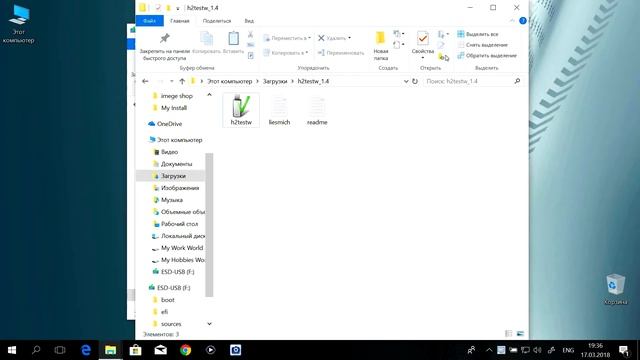Click Этот компьютер in the breadcrumb

click(x=229, y=81)
